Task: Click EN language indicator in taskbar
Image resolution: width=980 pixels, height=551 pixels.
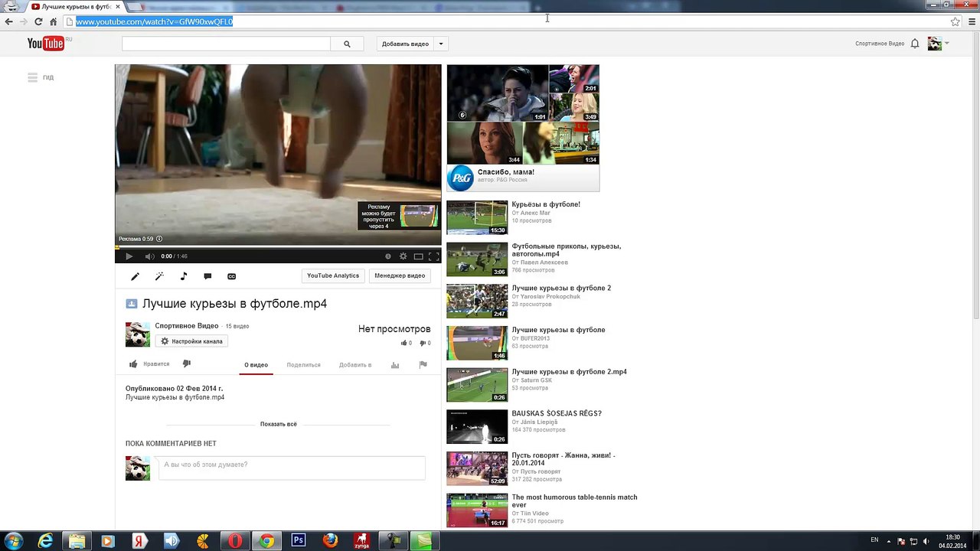Action: point(874,540)
